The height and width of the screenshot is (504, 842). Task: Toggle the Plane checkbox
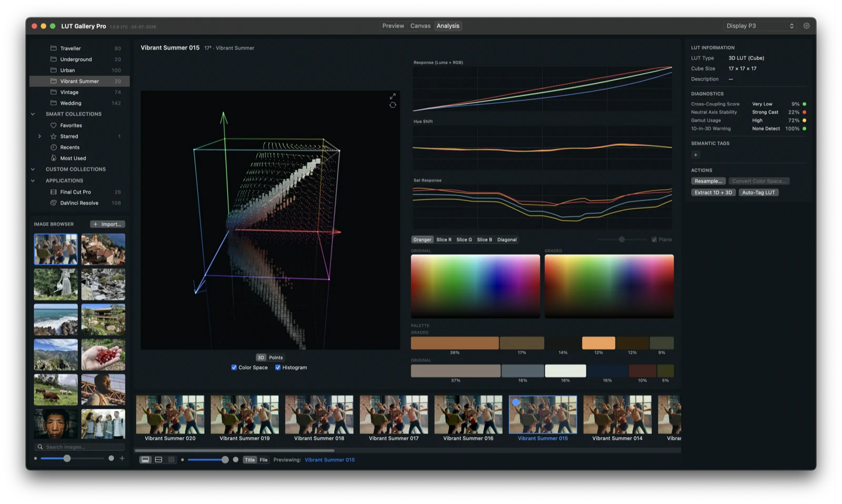pyautogui.click(x=654, y=239)
